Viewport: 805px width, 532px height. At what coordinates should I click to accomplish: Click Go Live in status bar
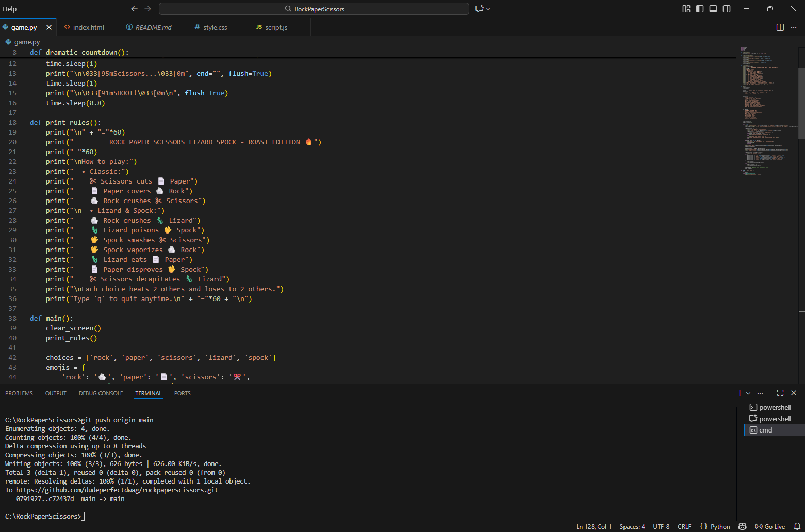coord(770,526)
